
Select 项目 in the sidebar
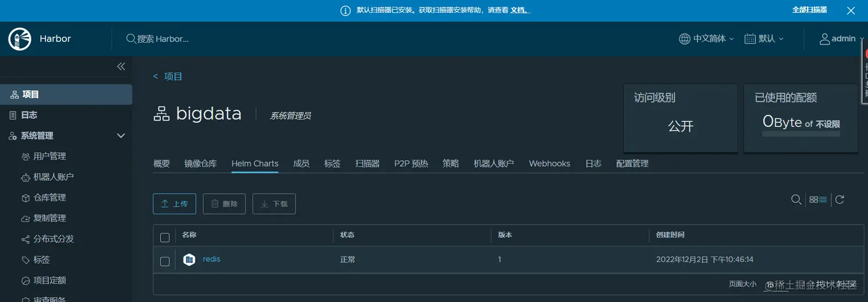pos(66,94)
